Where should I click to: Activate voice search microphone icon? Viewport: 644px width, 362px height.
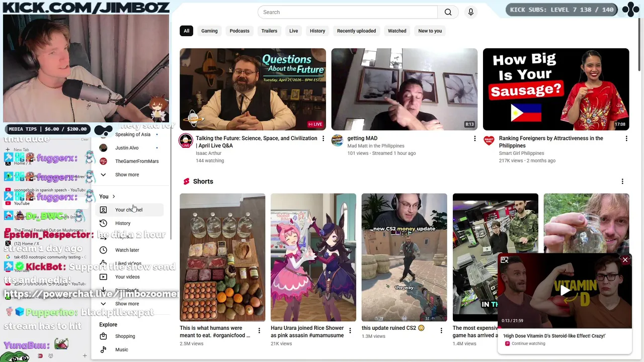[x=471, y=12]
